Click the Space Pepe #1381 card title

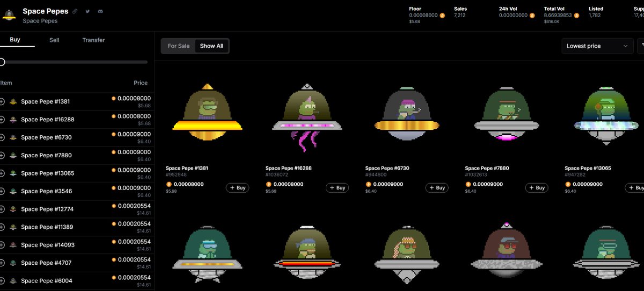(187, 168)
